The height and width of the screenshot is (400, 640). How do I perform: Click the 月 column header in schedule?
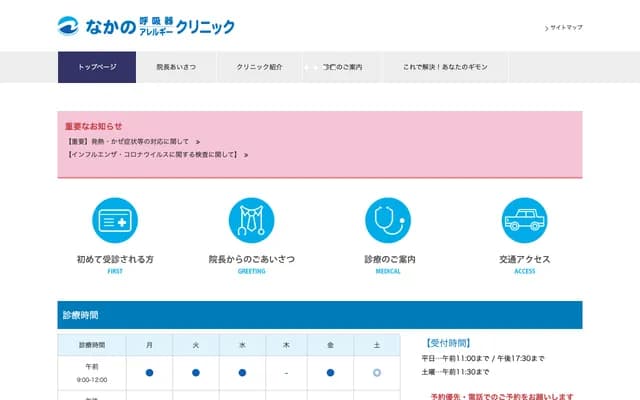pos(149,345)
